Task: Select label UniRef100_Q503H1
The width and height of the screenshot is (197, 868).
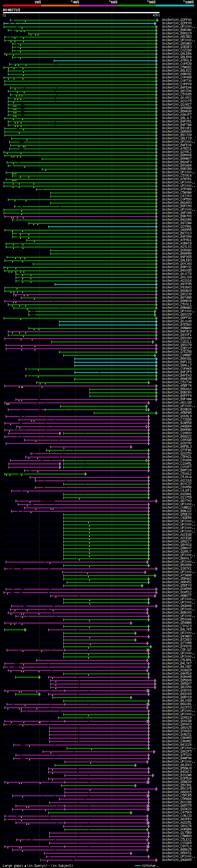Action: 177,785
